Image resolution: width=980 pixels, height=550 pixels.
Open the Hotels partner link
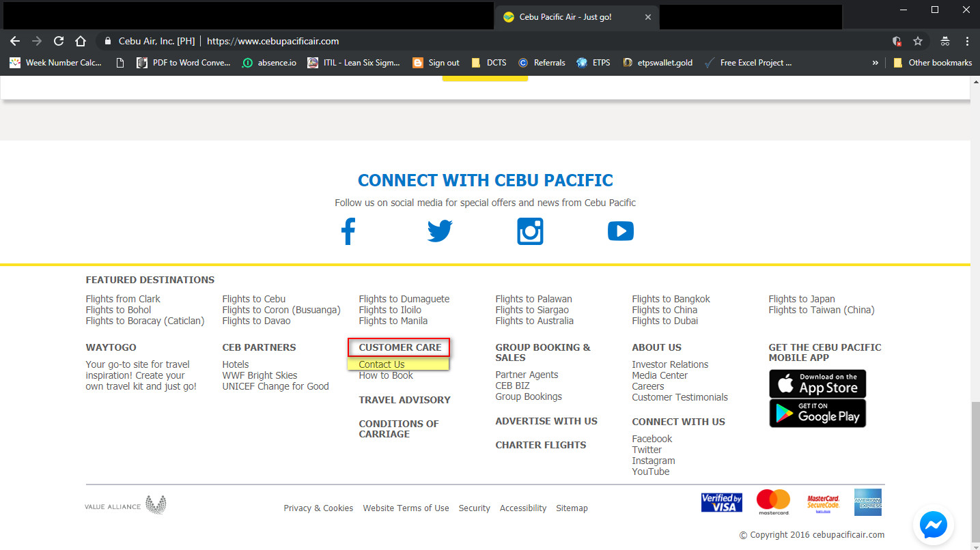coord(236,364)
